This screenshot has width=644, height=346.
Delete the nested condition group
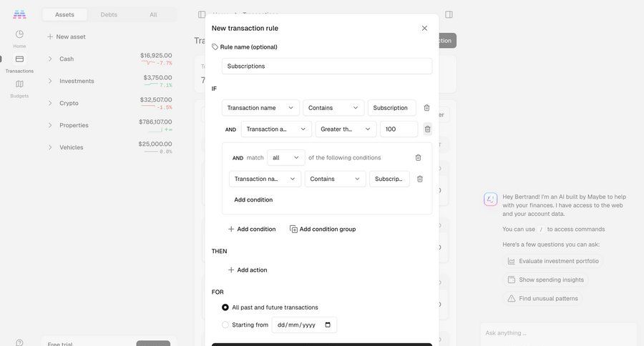pos(418,157)
